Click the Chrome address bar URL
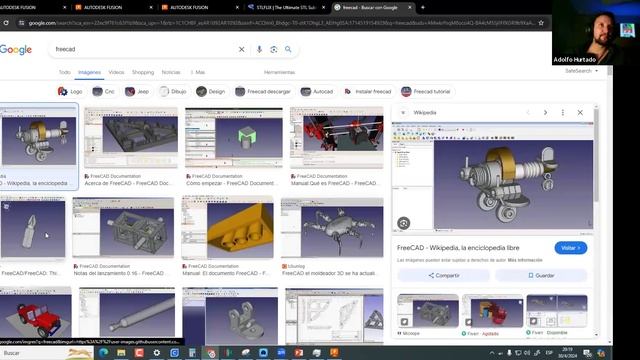The height and width of the screenshot is (360, 640). [x=282, y=23]
